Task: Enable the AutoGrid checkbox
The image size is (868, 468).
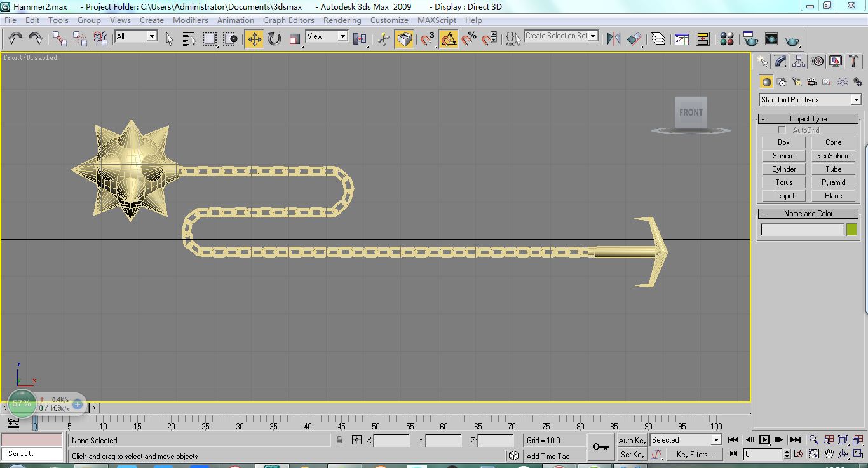Action: click(782, 130)
